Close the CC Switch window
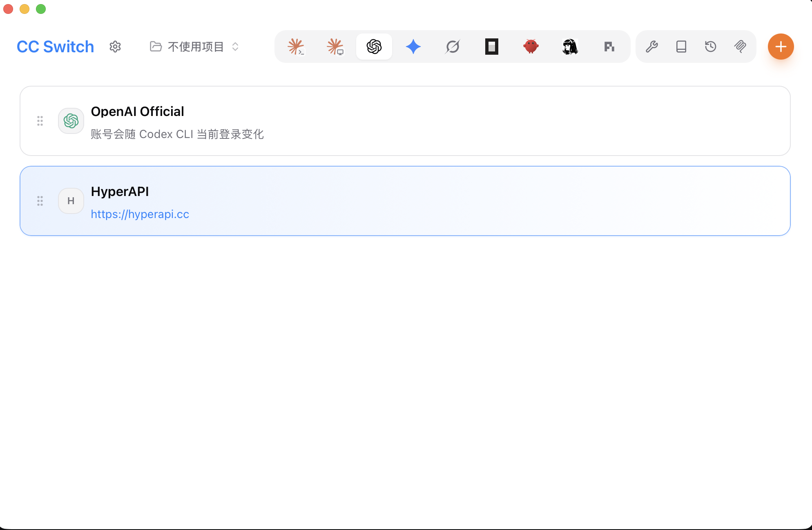Image resolution: width=812 pixels, height=530 pixels. coord(8,9)
